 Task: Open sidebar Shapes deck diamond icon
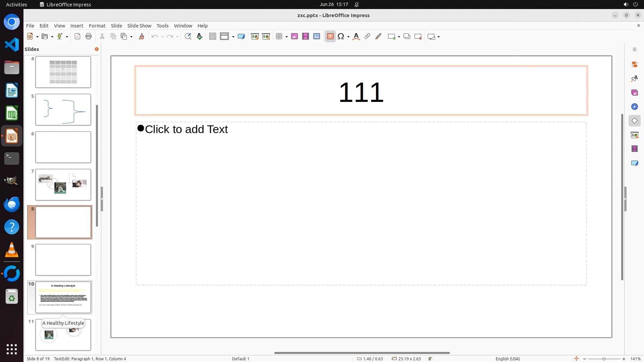click(x=634, y=121)
